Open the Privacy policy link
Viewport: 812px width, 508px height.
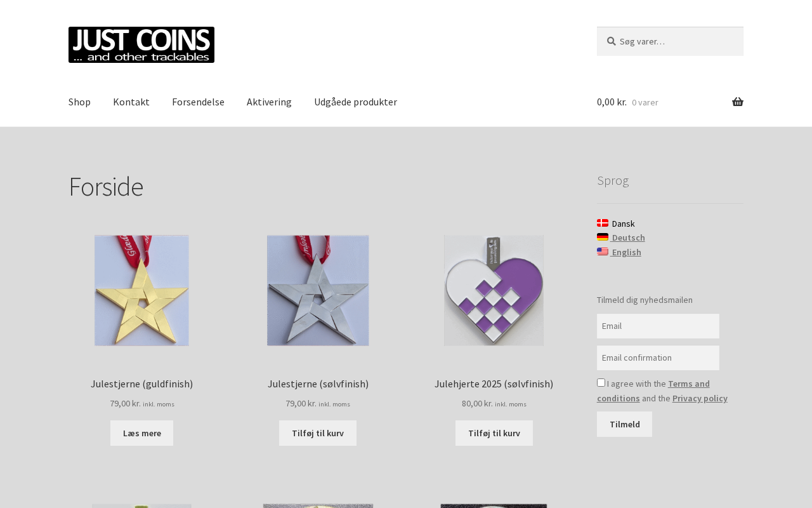coord(700,398)
